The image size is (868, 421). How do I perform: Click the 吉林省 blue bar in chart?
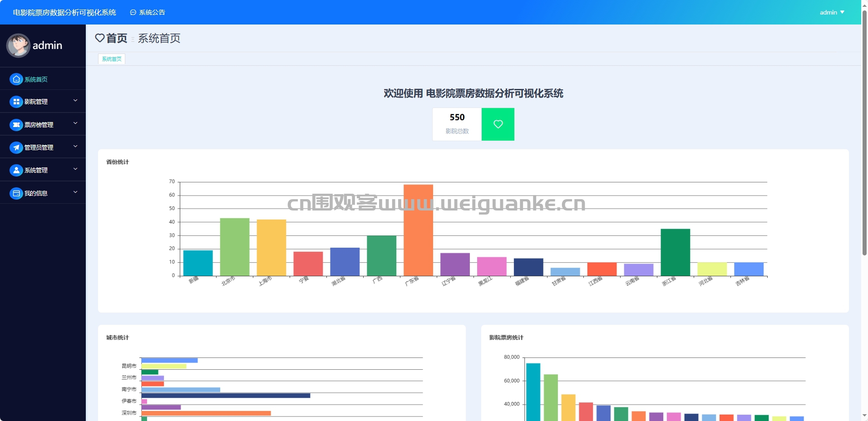[749, 269]
